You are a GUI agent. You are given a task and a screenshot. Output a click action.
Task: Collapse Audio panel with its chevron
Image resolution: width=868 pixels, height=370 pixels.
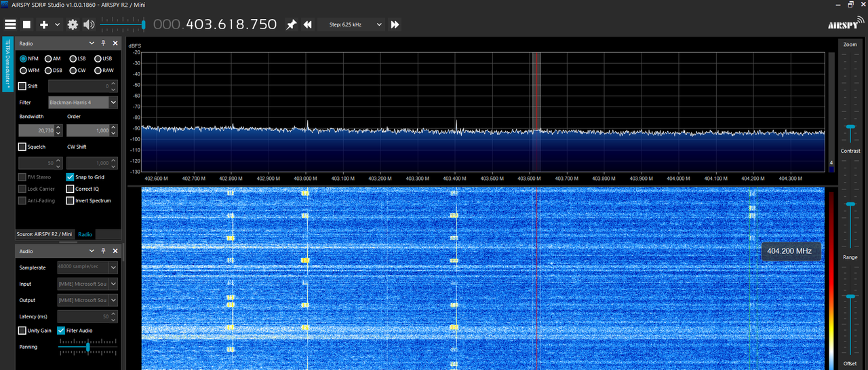click(x=93, y=251)
